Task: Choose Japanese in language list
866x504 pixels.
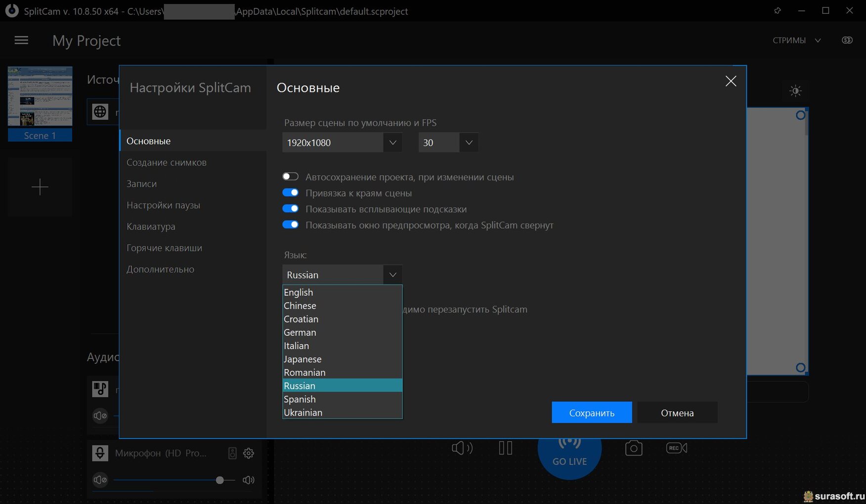Action: point(342,359)
